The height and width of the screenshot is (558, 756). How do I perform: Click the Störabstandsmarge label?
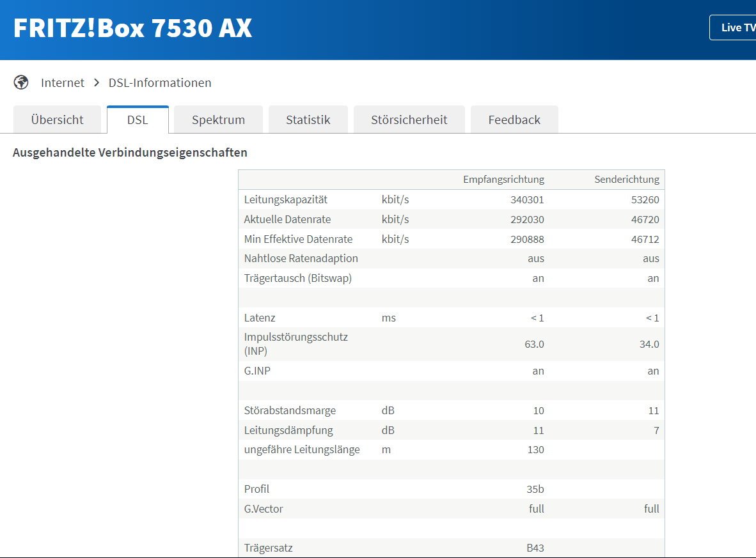tap(290, 410)
